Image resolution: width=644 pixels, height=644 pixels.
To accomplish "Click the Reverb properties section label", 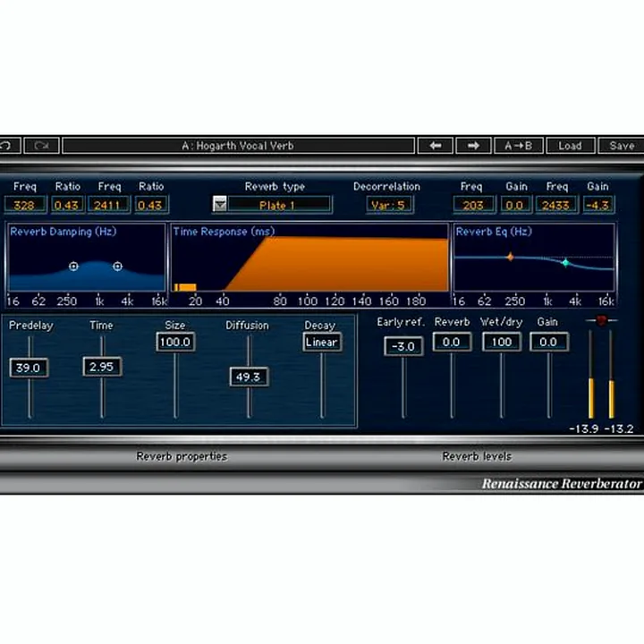I will (182, 457).
